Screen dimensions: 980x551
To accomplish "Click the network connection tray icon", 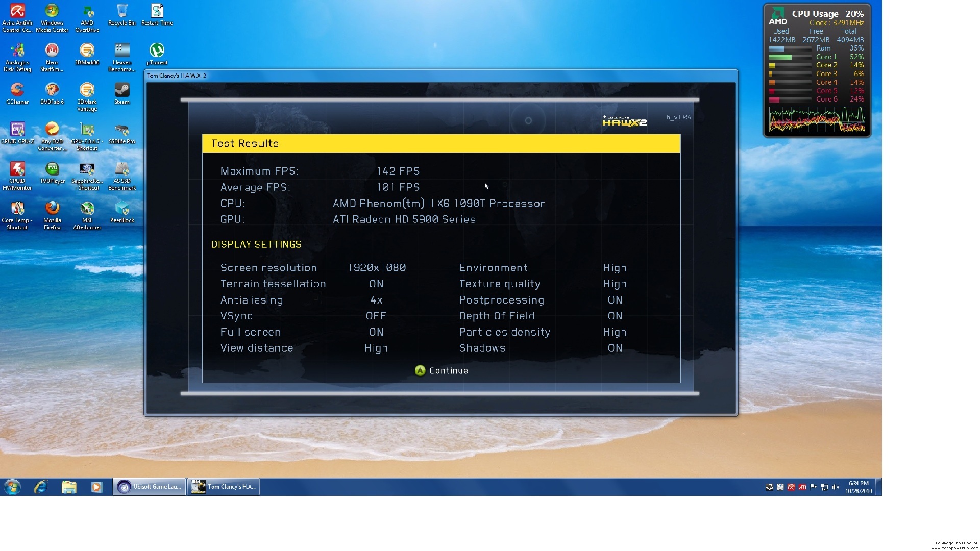I will 824,487.
